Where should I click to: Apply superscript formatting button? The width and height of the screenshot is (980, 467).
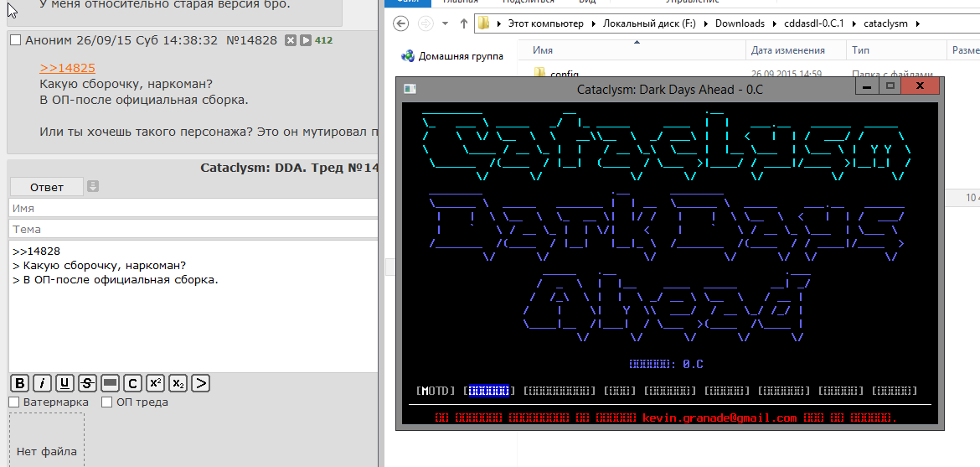coord(155,383)
